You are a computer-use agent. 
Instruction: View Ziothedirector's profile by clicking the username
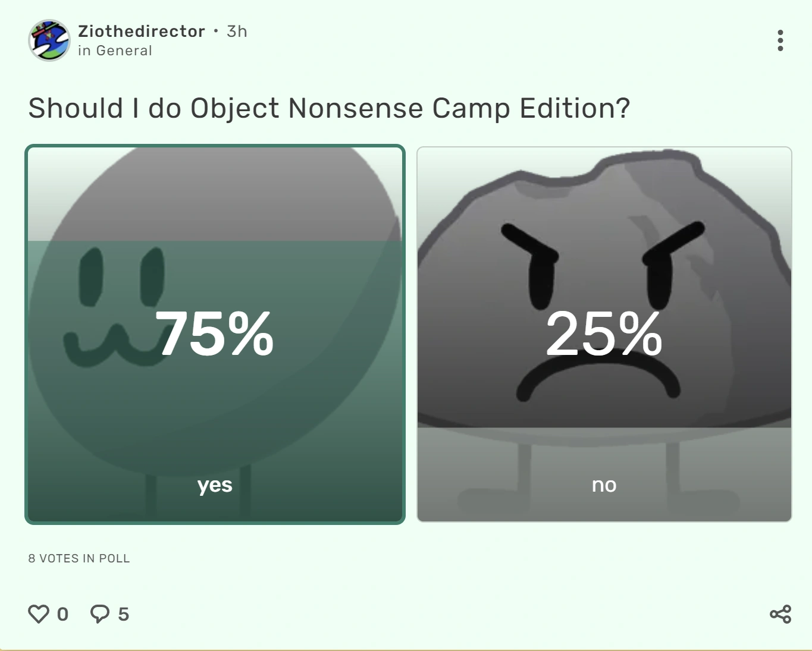point(140,32)
